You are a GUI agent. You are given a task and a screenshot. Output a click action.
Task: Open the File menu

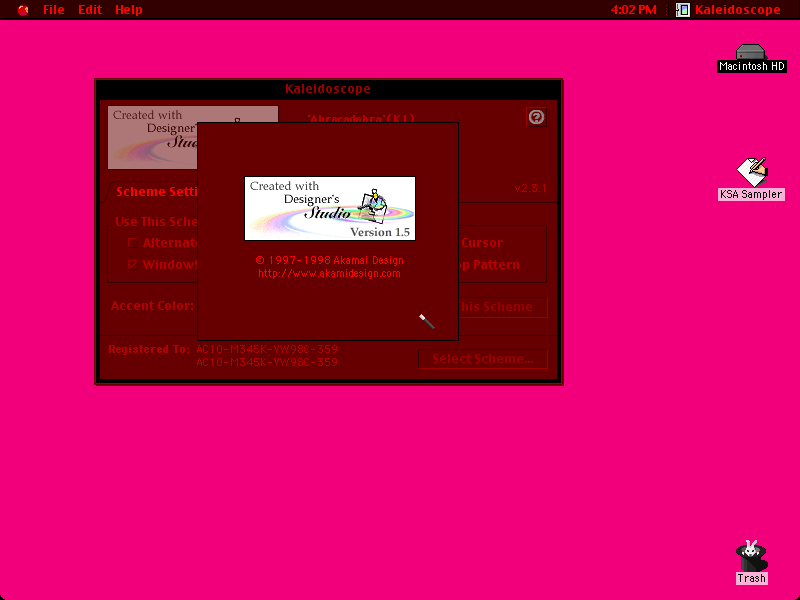click(54, 10)
